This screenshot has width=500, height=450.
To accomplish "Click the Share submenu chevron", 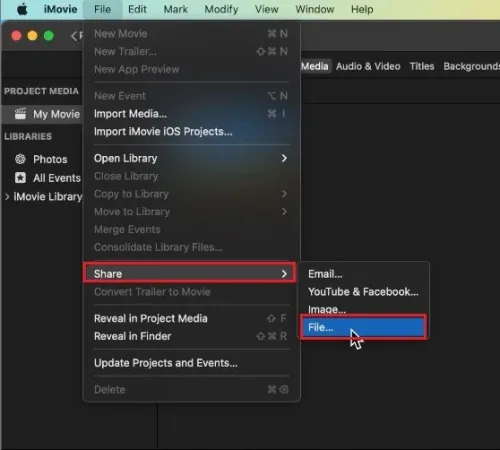I will point(284,274).
